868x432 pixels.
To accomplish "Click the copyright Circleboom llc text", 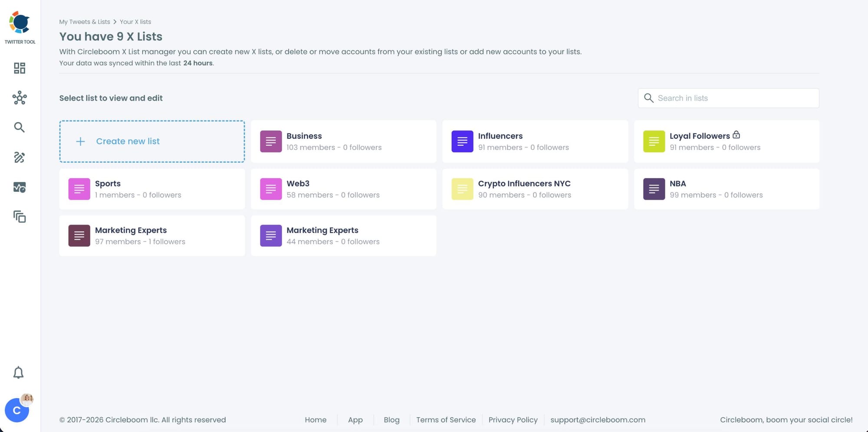I will (x=143, y=420).
